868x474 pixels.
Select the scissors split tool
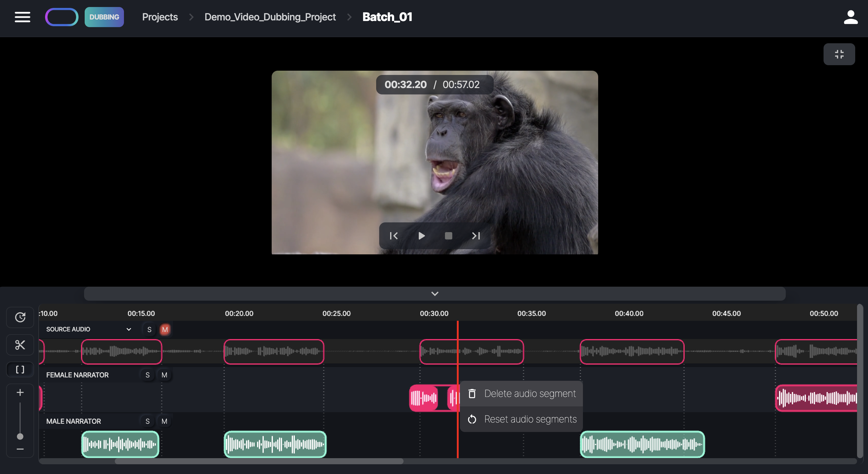(x=20, y=345)
